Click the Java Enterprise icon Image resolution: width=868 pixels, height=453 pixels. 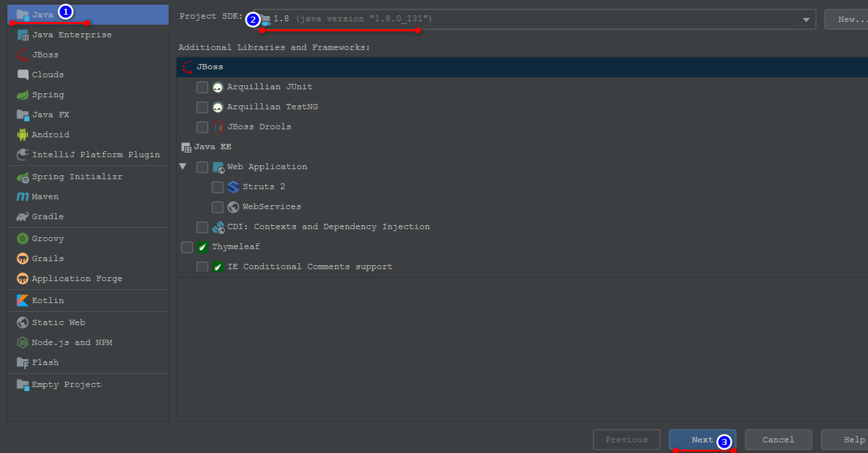pyautogui.click(x=23, y=35)
